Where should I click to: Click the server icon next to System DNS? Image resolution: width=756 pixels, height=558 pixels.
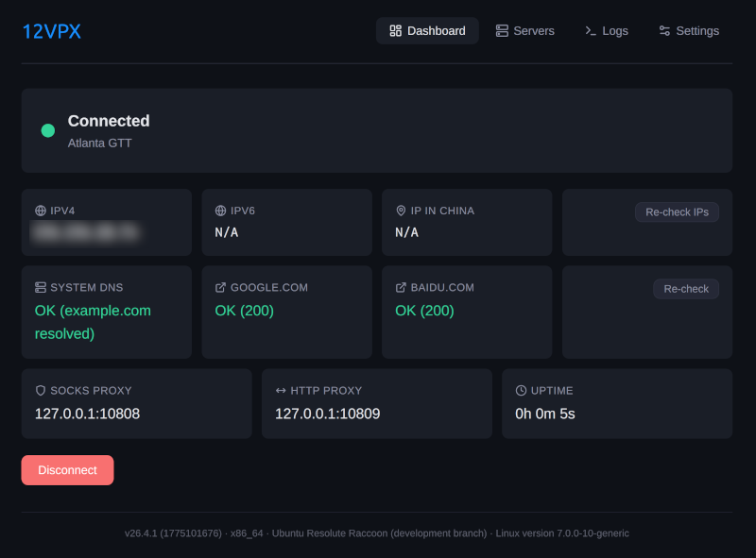(41, 287)
